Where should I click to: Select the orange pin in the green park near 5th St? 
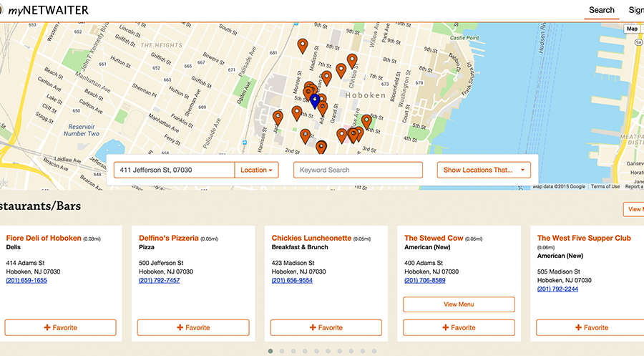(x=366, y=122)
